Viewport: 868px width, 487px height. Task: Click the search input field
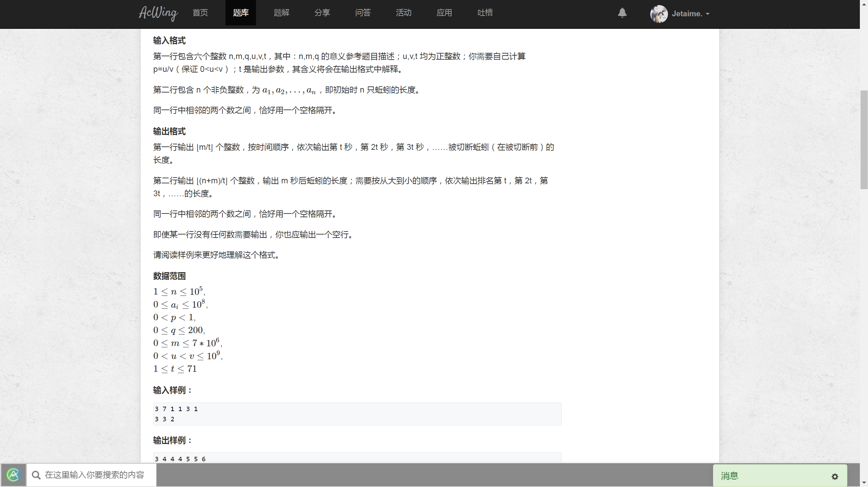click(x=102, y=475)
